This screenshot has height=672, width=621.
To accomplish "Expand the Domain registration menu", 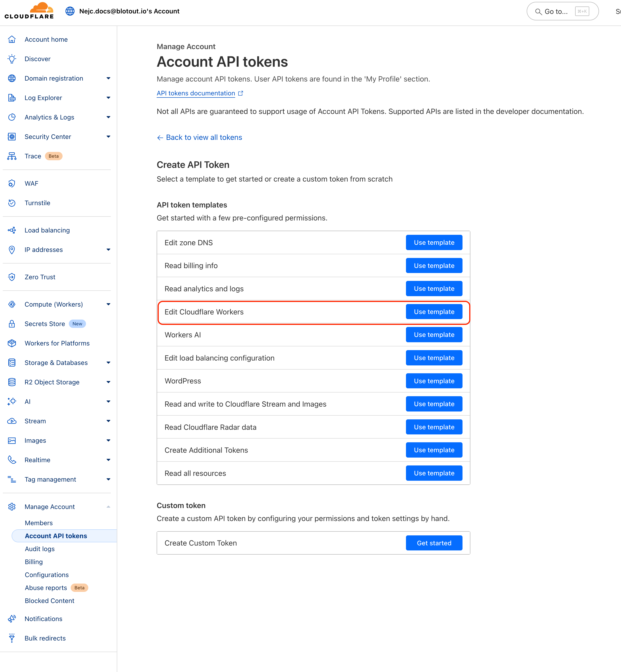I will 108,78.
